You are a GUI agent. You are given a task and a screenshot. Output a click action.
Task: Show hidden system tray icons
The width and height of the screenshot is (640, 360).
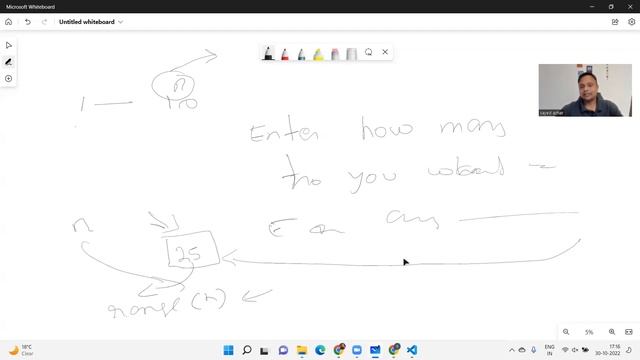point(511,350)
